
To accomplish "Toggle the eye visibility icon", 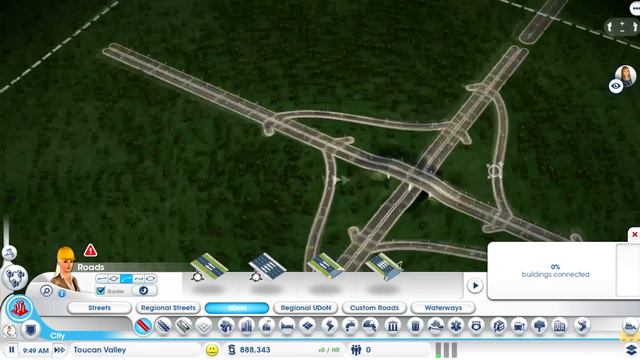I will (x=616, y=86).
